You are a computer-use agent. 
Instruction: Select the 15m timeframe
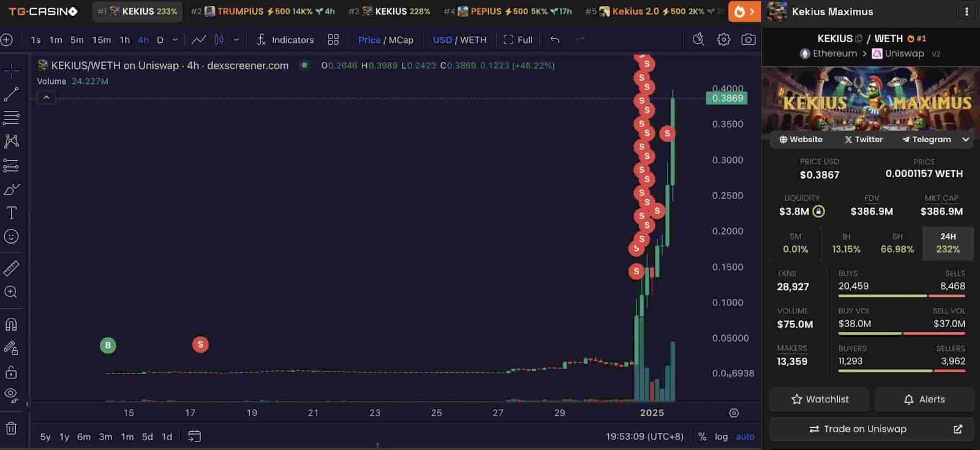click(x=102, y=40)
